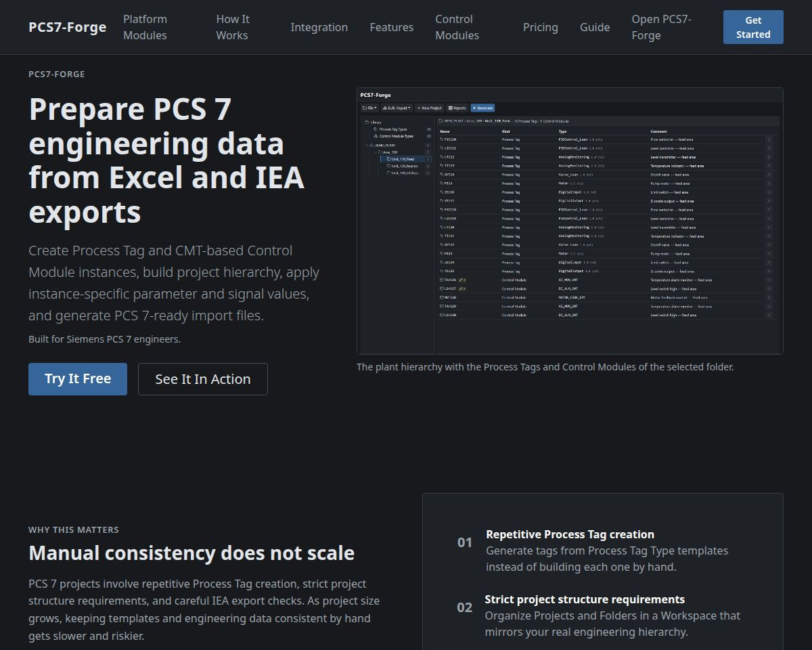The image size is (812, 650).
Task: Collapse the DEMO_PLANT tree node
Action: coord(367,146)
